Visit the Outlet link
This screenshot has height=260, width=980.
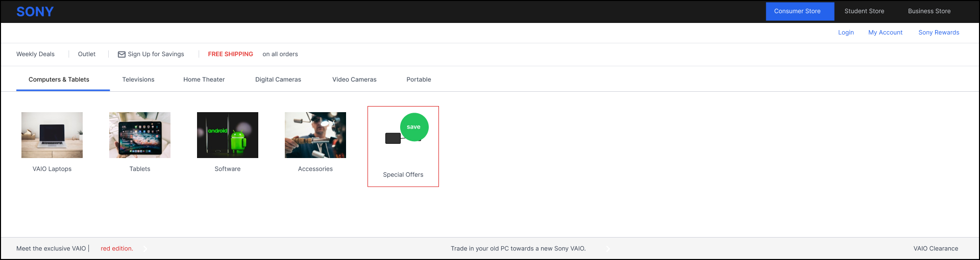pyautogui.click(x=87, y=54)
